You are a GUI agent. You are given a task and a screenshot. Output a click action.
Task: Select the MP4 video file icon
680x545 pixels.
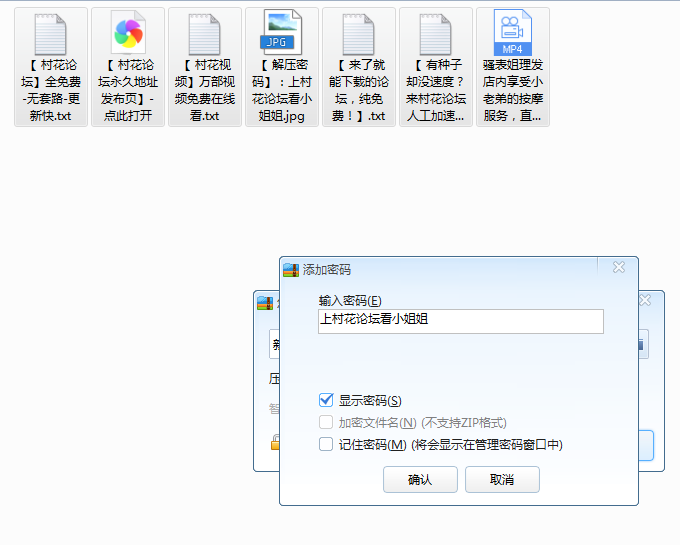(x=512, y=35)
